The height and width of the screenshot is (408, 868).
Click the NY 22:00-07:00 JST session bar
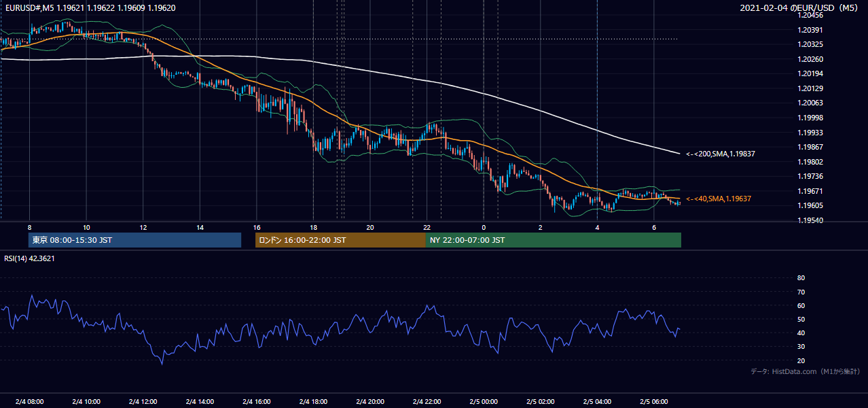[x=554, y=240]
